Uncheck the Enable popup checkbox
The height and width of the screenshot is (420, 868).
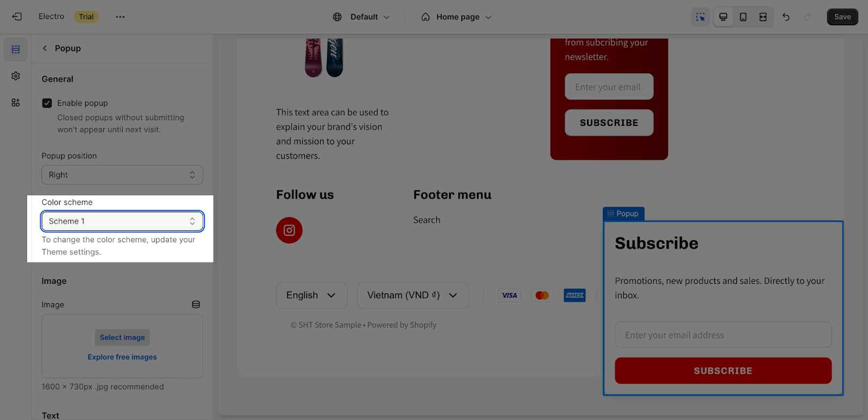47,103
